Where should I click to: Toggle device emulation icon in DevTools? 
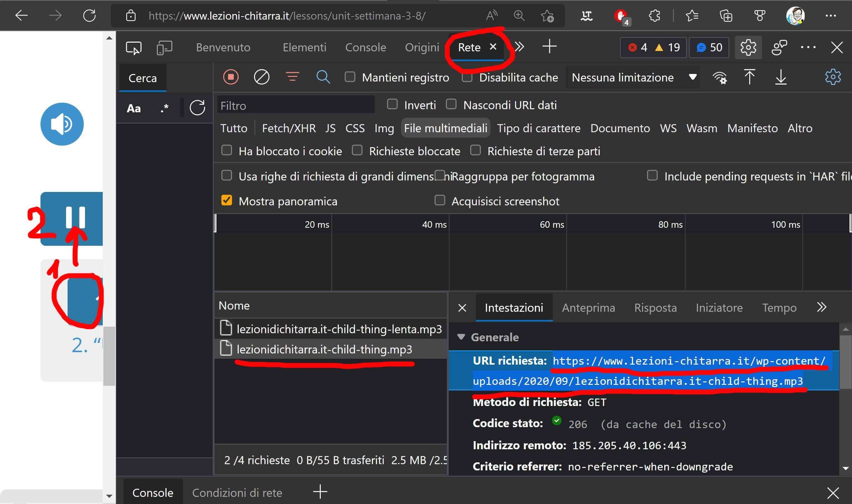click(164, 48)
